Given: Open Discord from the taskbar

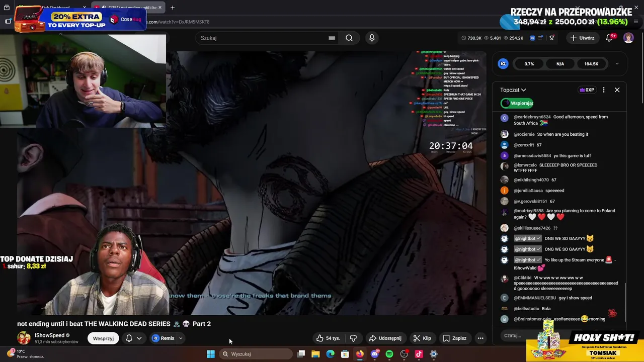Looking at the screenshot, I should (374, 354).
